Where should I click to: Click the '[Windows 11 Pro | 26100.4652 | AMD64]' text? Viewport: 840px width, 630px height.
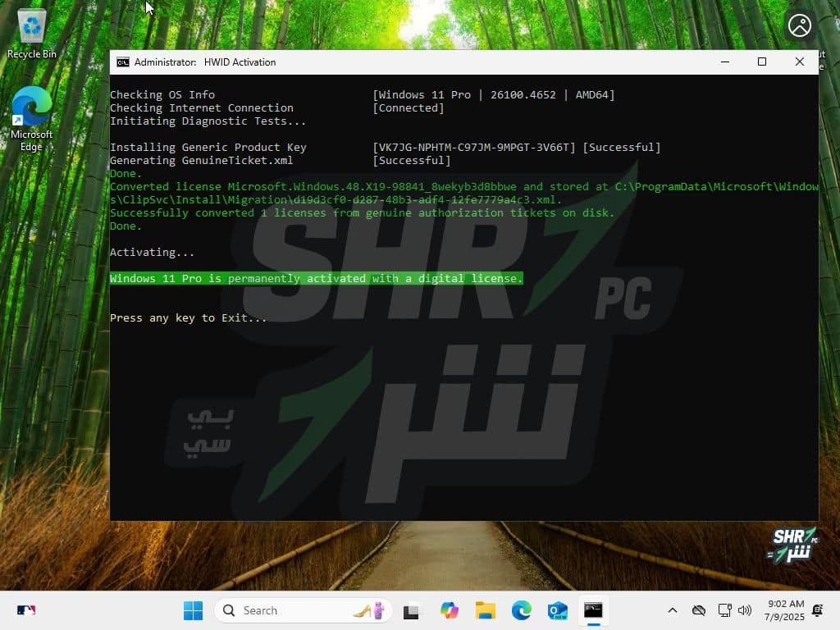pyautogui.click(x=493, y=95)
